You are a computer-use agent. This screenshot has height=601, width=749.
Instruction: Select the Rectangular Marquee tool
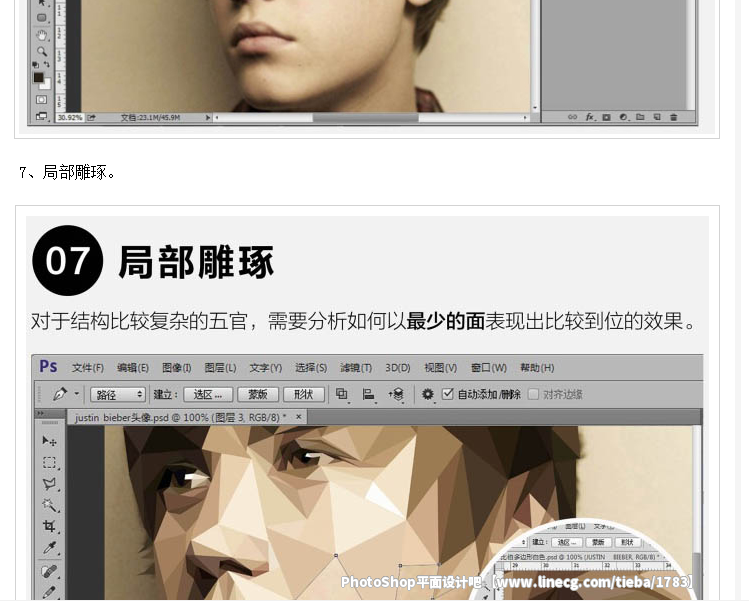(49, 462)
